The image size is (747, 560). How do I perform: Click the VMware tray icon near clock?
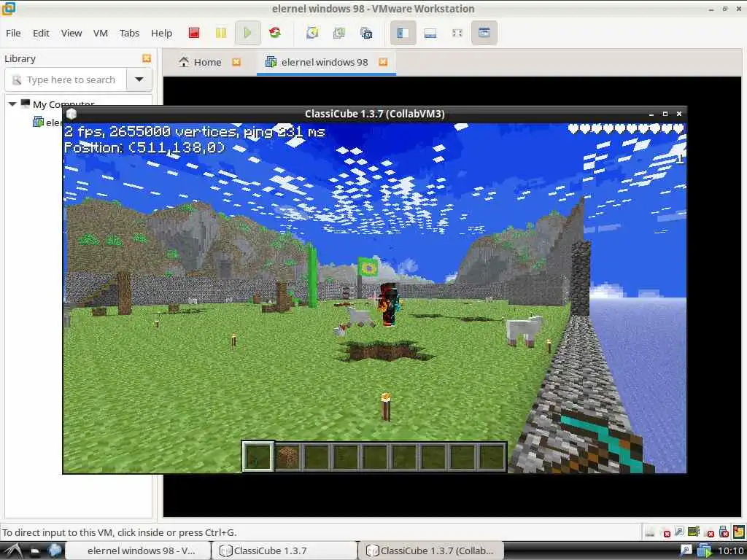[x=704, y=551]
